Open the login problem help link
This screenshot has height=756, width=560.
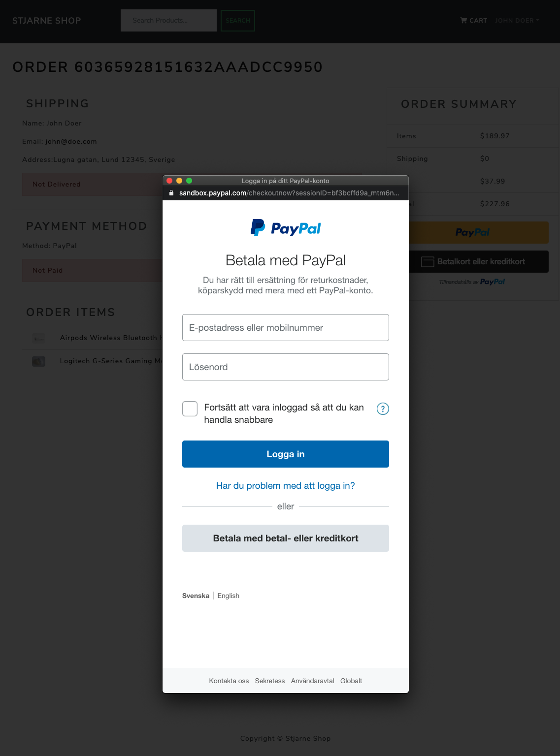pos(286,486)
